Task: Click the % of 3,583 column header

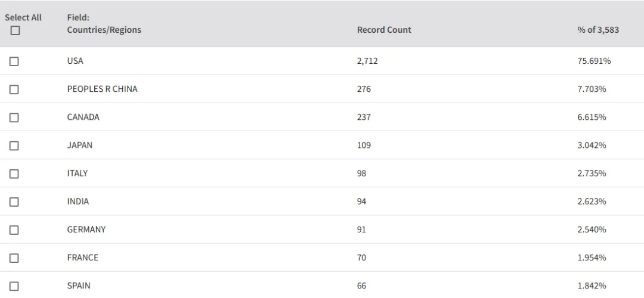Action: pos(597,30)
